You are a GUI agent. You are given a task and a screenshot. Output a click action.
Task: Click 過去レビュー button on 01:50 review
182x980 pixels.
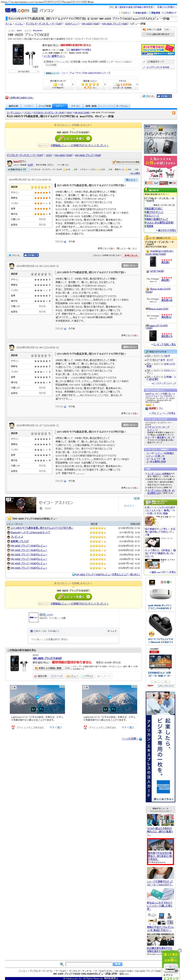(x=130, y=266)
